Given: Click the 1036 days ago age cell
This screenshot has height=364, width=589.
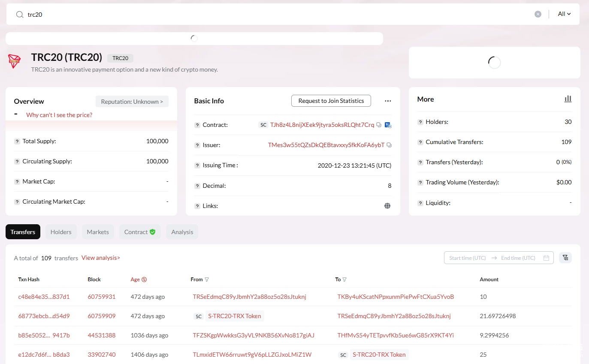Looking at the screenshot, I should [149, 335].
